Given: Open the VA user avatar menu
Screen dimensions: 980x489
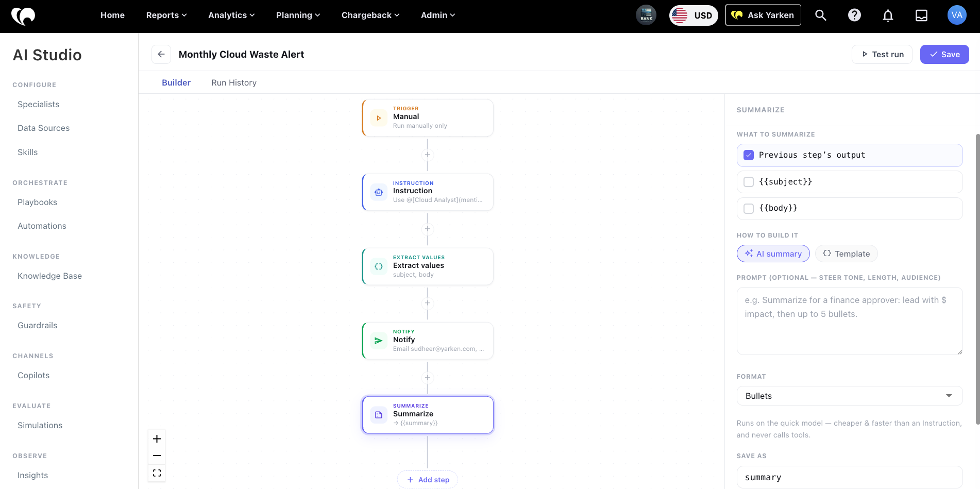Looking at the screenshot, I should point(957,15).
